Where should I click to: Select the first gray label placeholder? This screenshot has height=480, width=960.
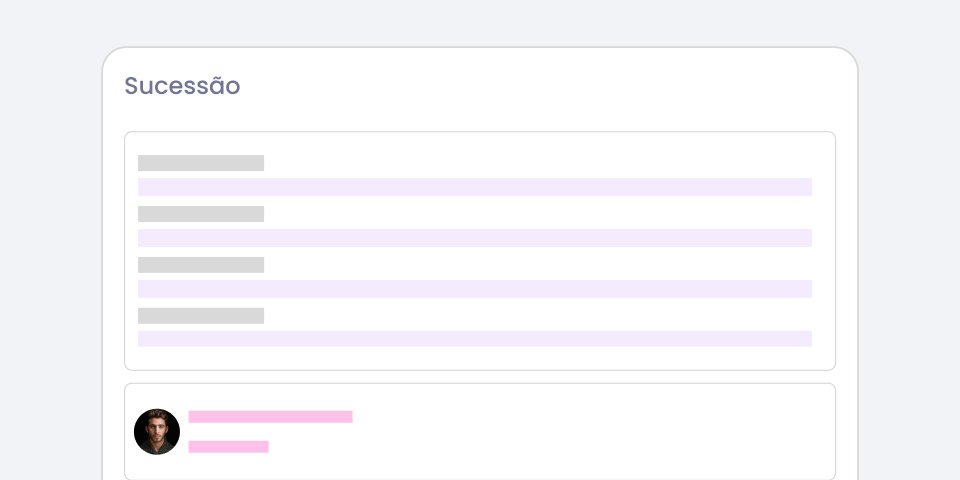(201, 163)
